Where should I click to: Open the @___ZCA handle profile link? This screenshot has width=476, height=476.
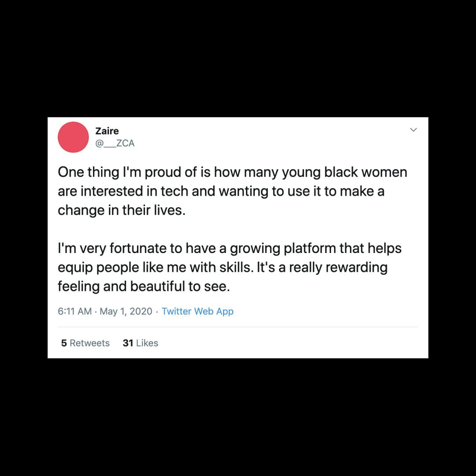pyautogui.click(x=115, y=143)
